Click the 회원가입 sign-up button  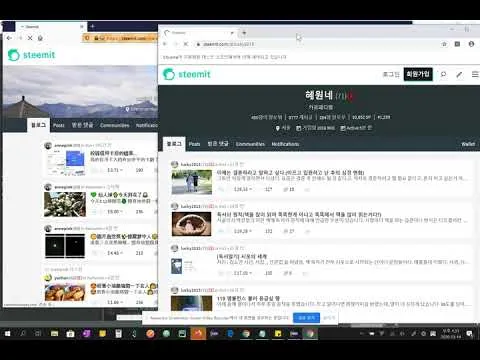tap(418, 74)
